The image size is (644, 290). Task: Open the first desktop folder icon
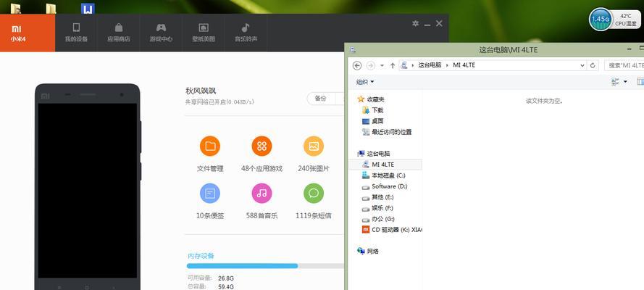coord(16,8)
